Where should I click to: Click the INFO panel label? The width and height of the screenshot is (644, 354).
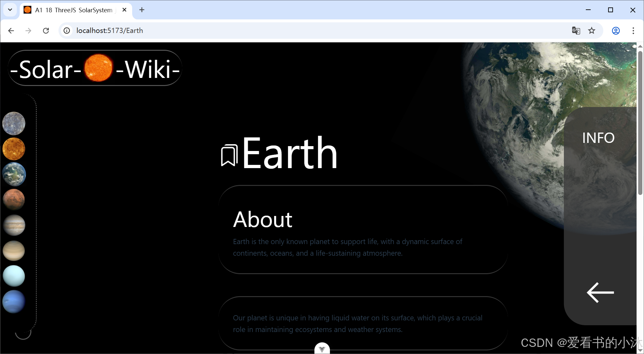click(598, 138)
